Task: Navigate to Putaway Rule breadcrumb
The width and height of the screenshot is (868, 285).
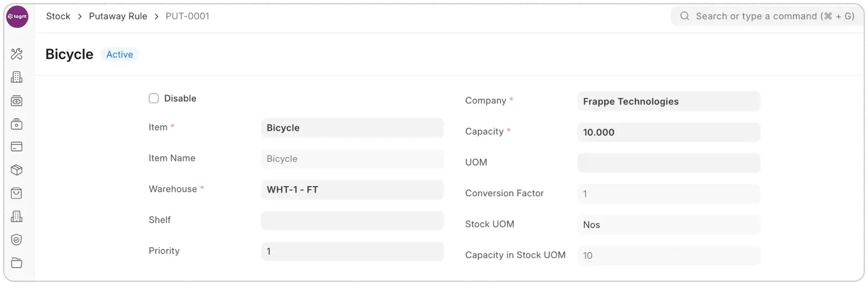Action: click(x=118, y=16)
